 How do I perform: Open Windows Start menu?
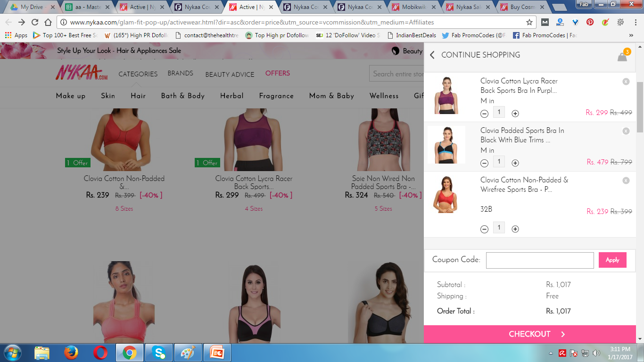click(x=12, y=353)
